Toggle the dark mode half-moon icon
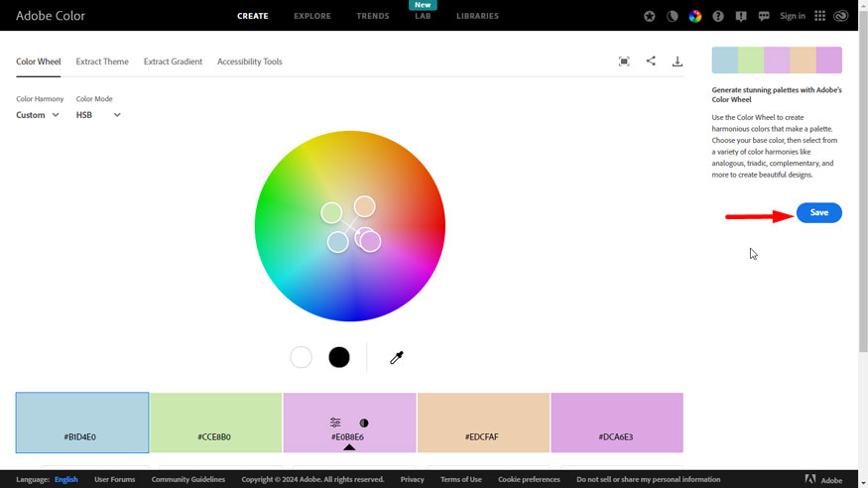Viewport: 868px width, 488px height. 672,16
